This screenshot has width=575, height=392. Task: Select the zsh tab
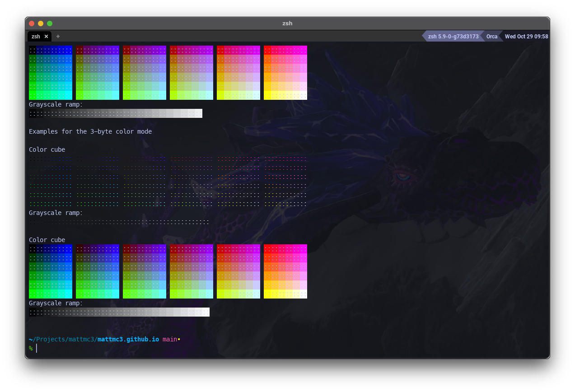(36, 37)
